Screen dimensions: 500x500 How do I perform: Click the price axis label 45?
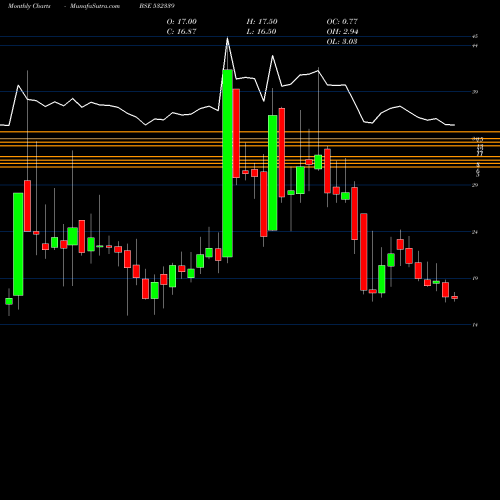pyautogui.click(x=475, y=36)
